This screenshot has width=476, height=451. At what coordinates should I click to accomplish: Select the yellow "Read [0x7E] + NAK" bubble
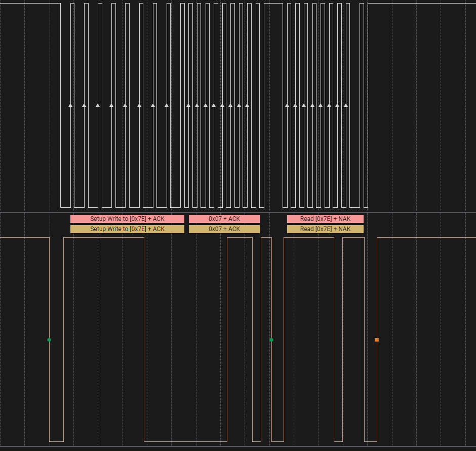coord(325,229)
